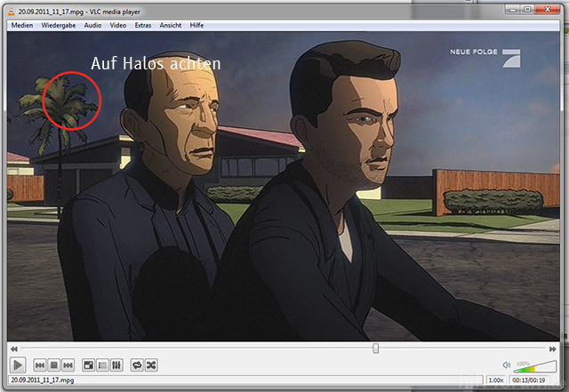
Task: Skip to previous track button
Action: click(39, 365)
